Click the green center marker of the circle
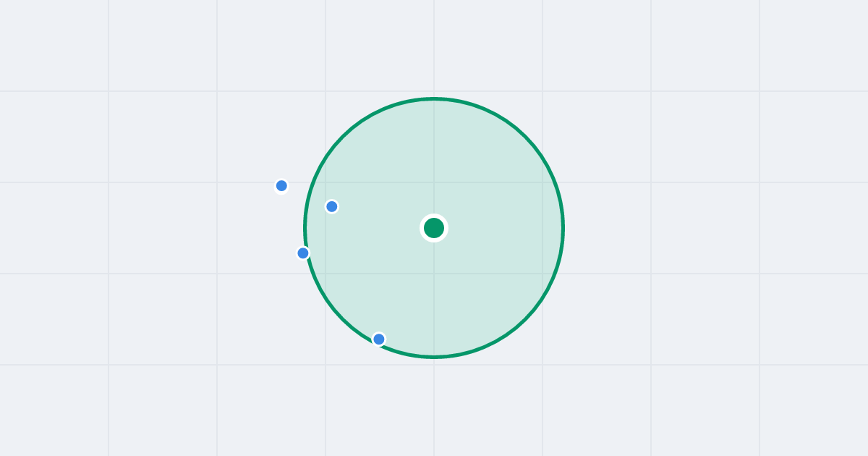The width and height of the screenshot is (868, 456). click(434, 228)
